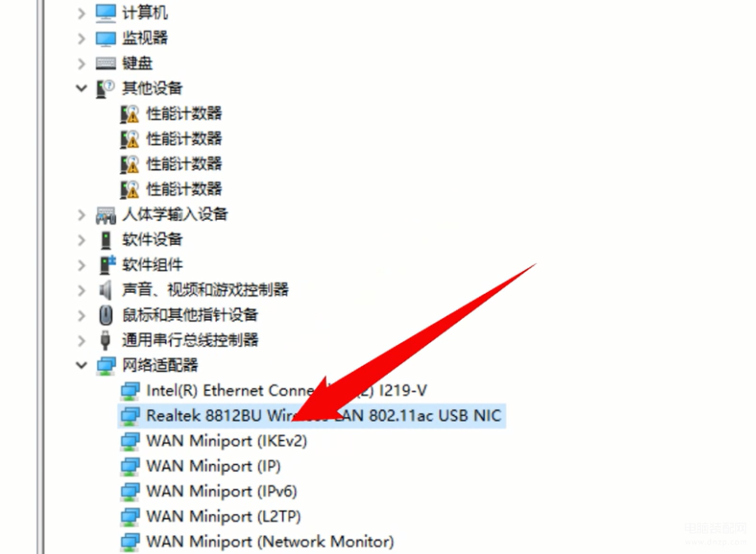Expand the 键盘 category

[82, 63]
